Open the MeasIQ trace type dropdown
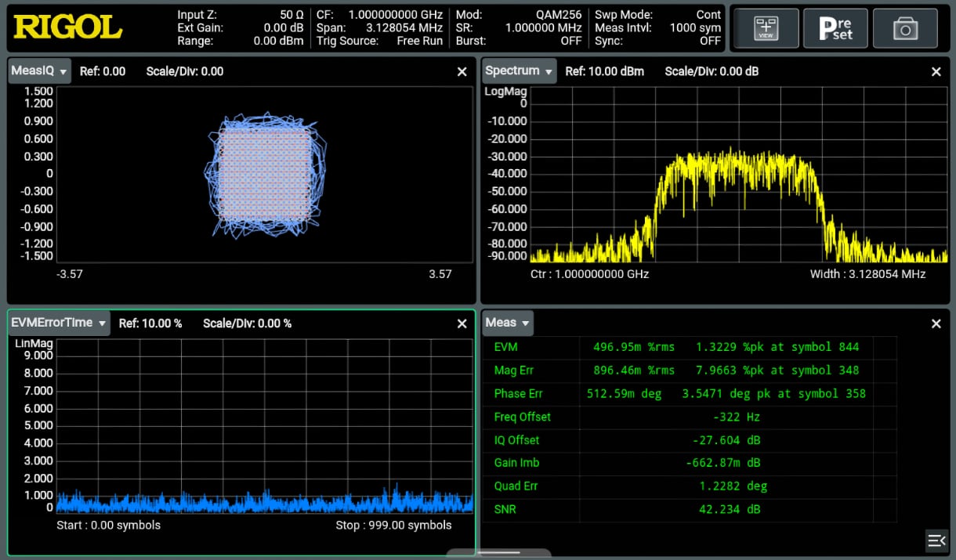Screen dimensions: 956x560 pos(40,71)
